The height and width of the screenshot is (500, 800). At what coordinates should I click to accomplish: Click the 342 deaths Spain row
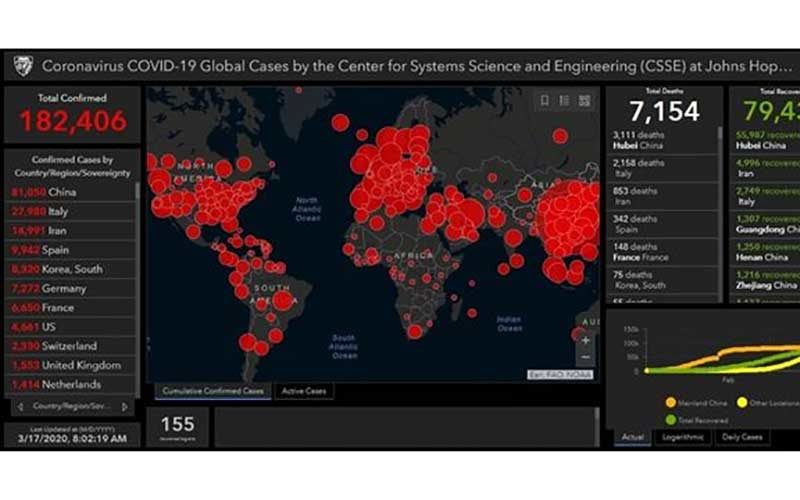662,224
